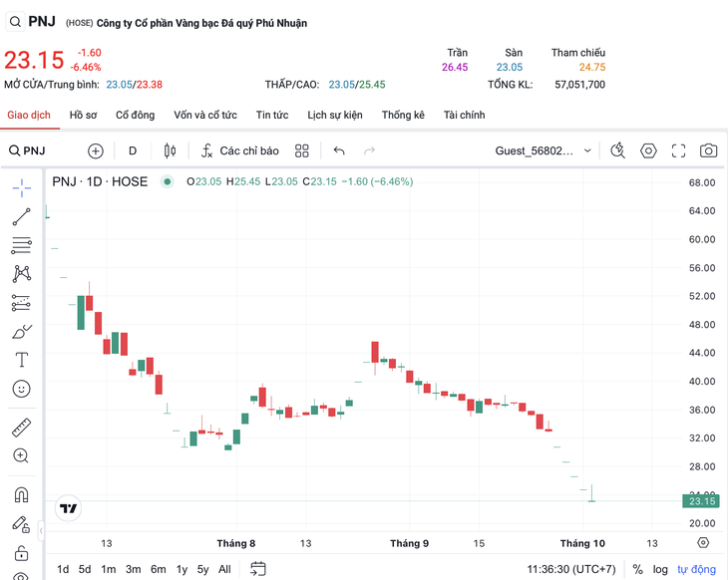728x580 pixels.
Task: Set chart range to 6m
Action: (159, 569)
